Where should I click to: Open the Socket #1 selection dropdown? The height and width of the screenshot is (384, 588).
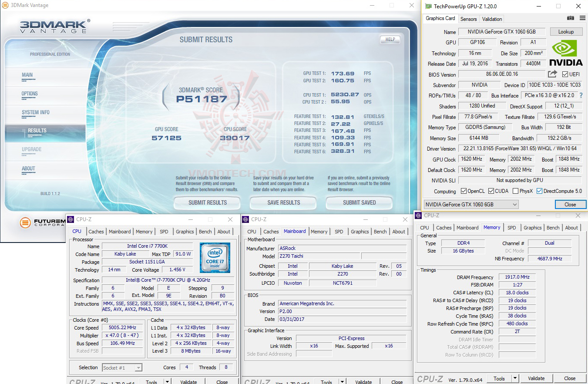[x=122, y=368]
